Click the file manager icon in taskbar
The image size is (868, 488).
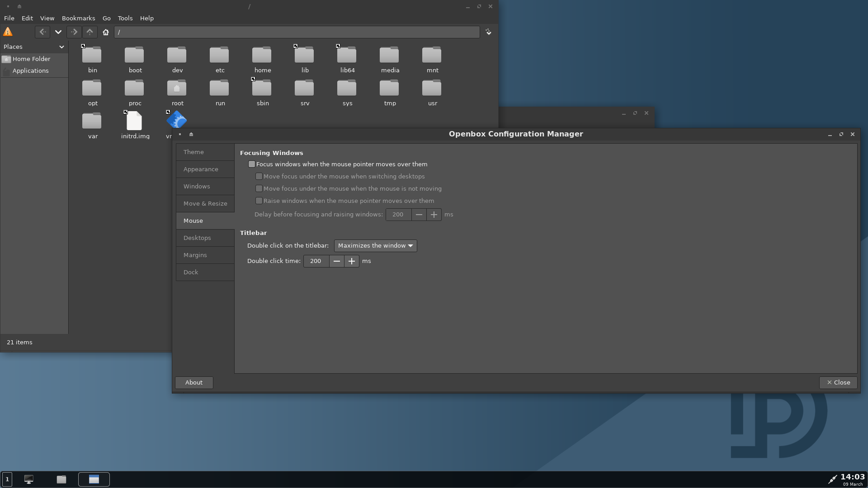tap(61, 479)
